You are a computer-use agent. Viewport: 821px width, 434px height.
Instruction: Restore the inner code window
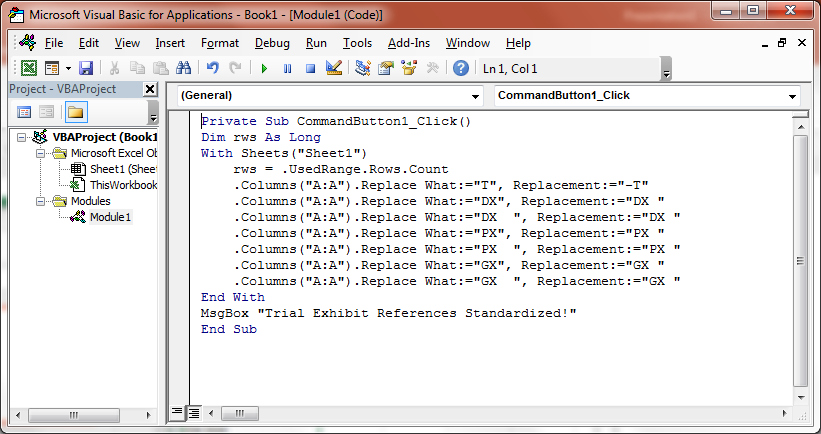[x=782, y=43]
